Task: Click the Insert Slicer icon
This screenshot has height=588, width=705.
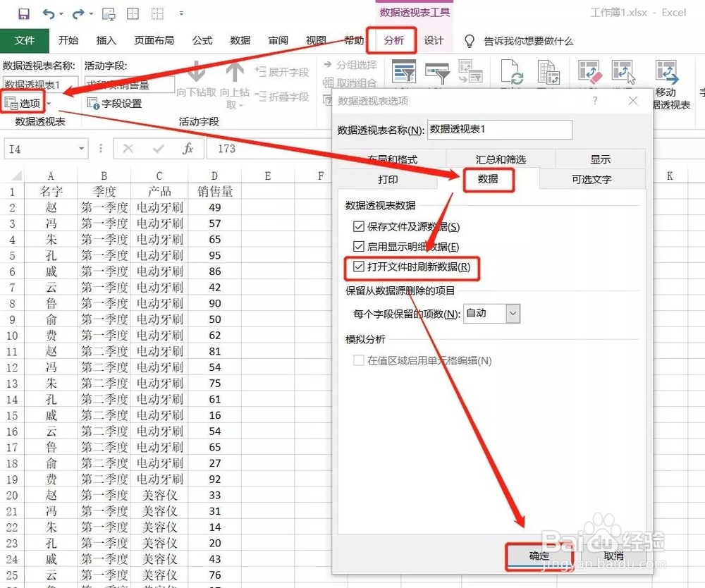Action: pyautogui.click(x=404, y=72)
